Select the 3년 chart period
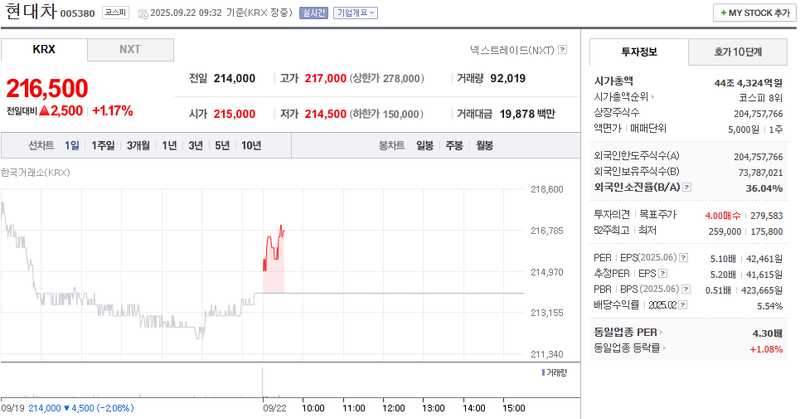Screen dimensions: 800x419 coord(195,145)
